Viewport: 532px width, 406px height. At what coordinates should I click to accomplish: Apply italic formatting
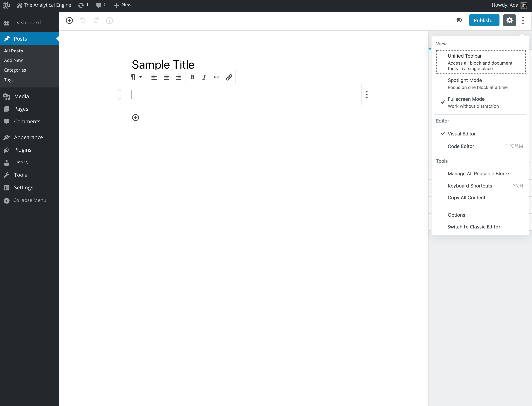click(x=204, y=77)
